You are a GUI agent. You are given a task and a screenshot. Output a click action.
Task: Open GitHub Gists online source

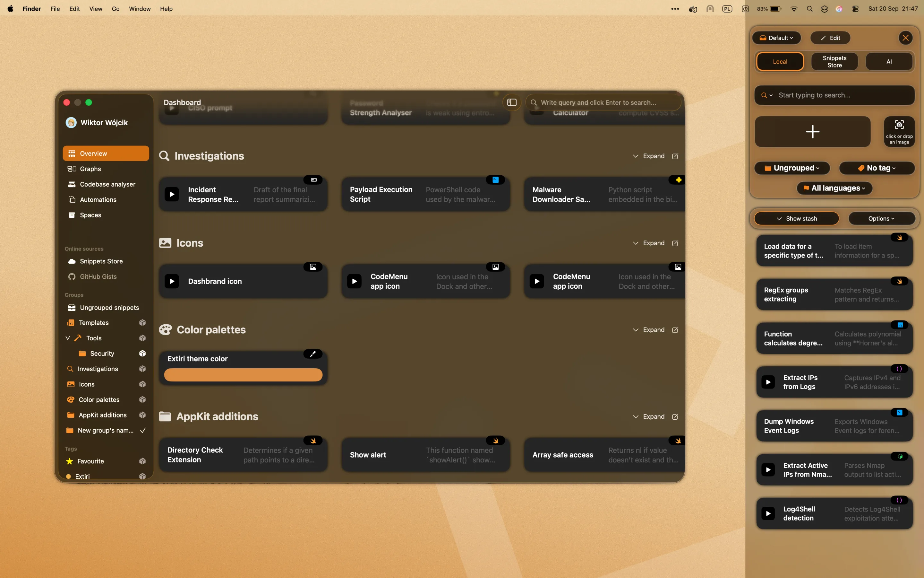(x=106, y=276)
